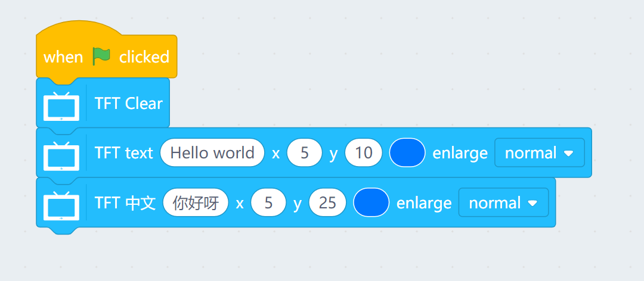644x281 pixels.
Task: Click the y field showing 10
Action: point(363,153)
